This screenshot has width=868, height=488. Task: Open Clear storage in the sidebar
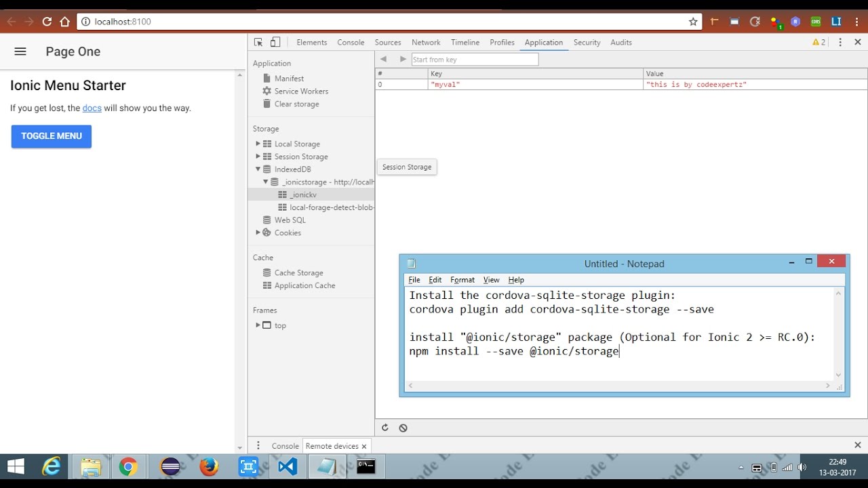(x=296, y=104)
